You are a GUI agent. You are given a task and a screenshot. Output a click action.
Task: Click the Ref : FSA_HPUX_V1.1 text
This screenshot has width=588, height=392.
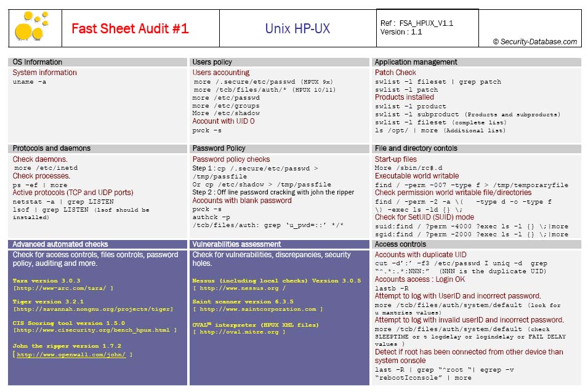tap(417, 23)
